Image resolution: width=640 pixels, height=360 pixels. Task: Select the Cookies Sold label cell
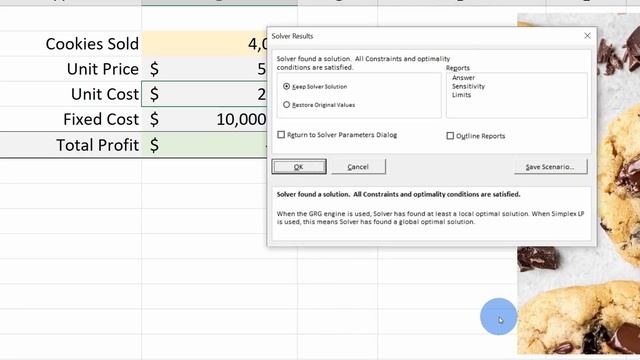pos(71,44)
